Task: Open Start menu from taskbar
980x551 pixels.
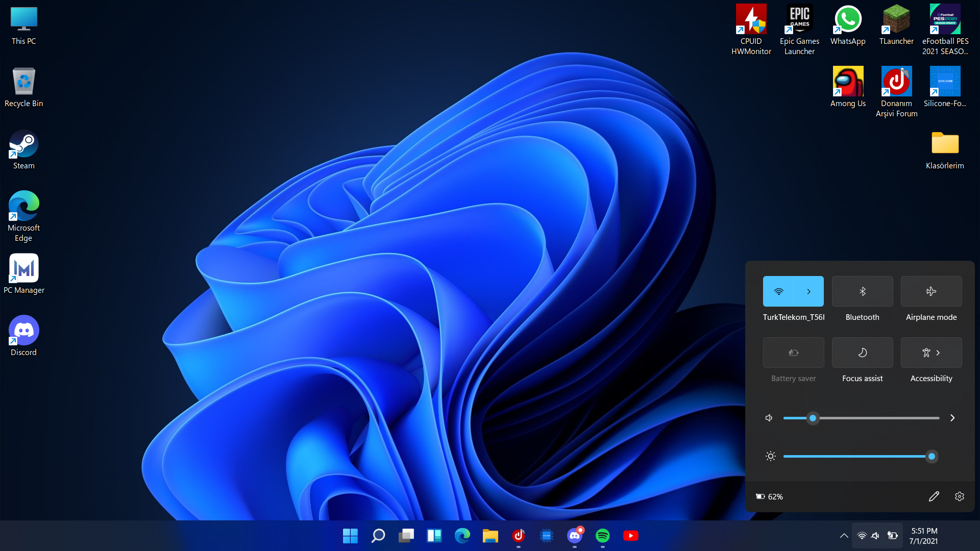Action: point(350,536)
